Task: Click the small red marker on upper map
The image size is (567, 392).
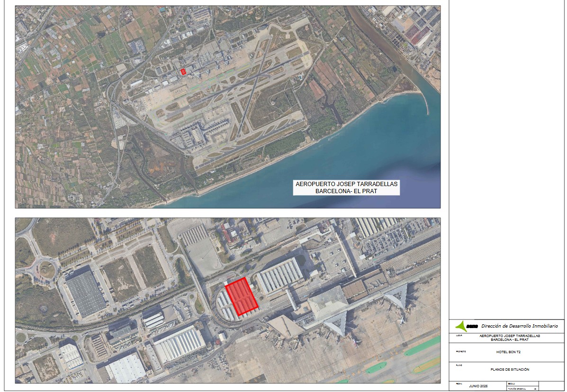Action: coord(183,71)
